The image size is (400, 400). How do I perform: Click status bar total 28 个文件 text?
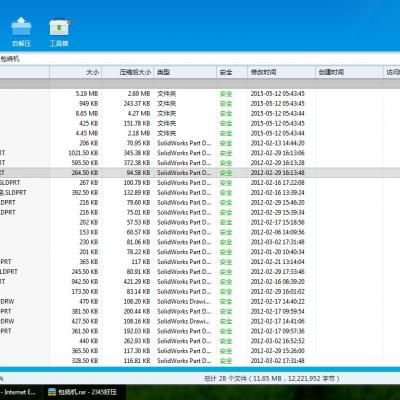click(272, 379)
